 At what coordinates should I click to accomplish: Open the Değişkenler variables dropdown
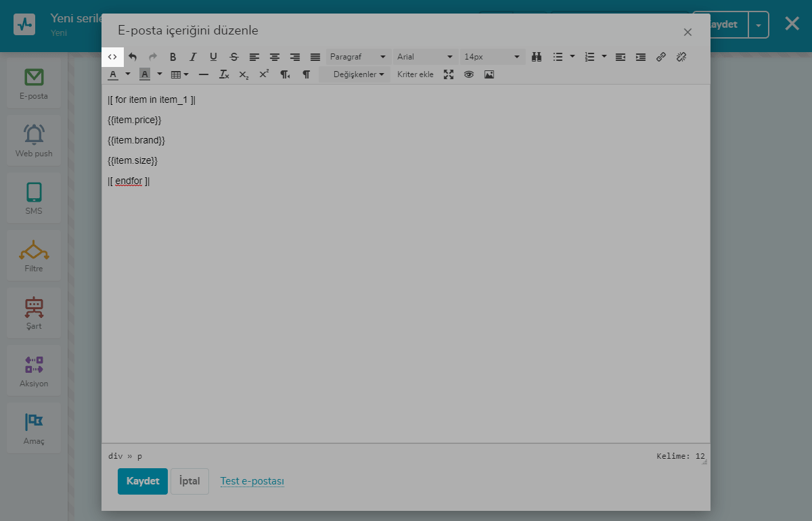tap(355, 74)
